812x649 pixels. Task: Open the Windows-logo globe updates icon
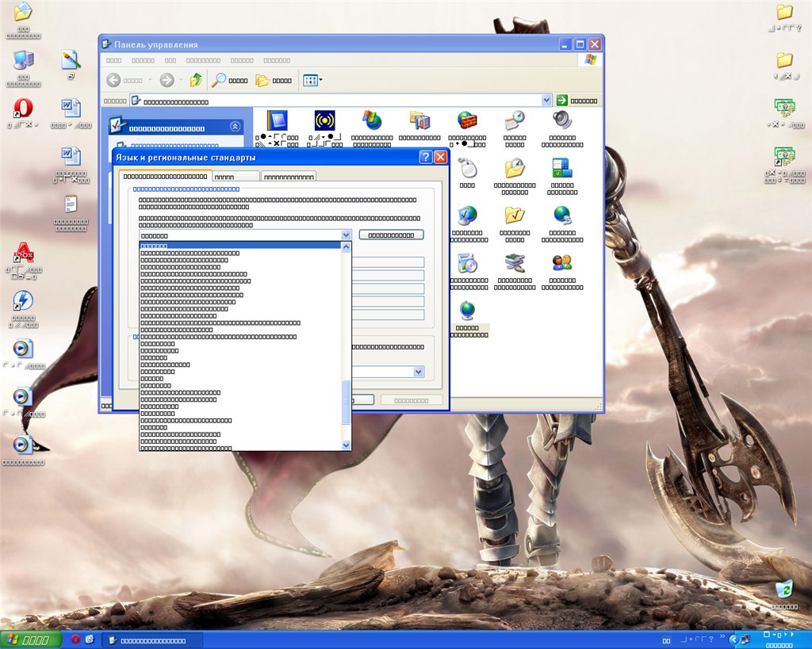[372, 120]
